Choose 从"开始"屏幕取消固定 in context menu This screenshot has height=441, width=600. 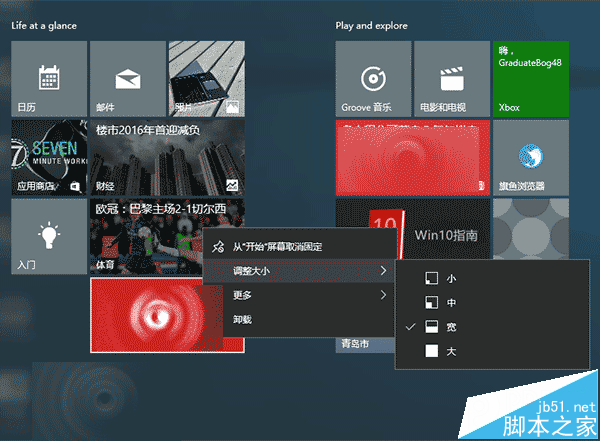tap(299, 247)
